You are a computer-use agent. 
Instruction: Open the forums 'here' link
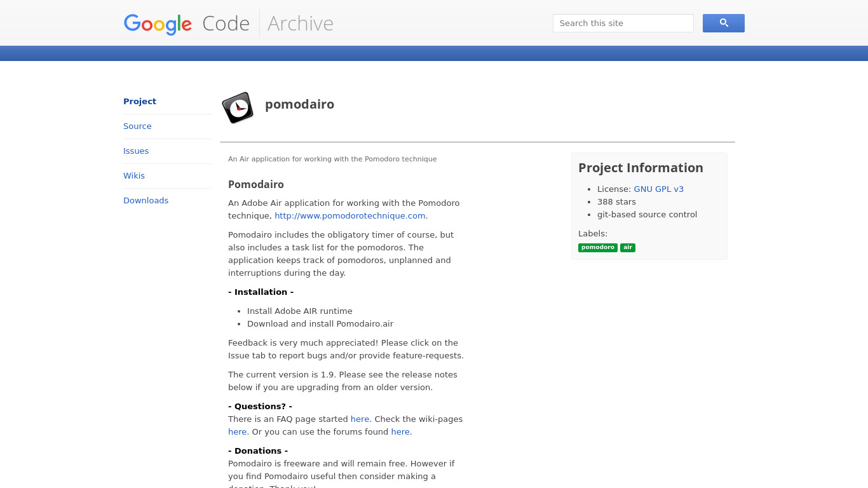click(400, 432)
